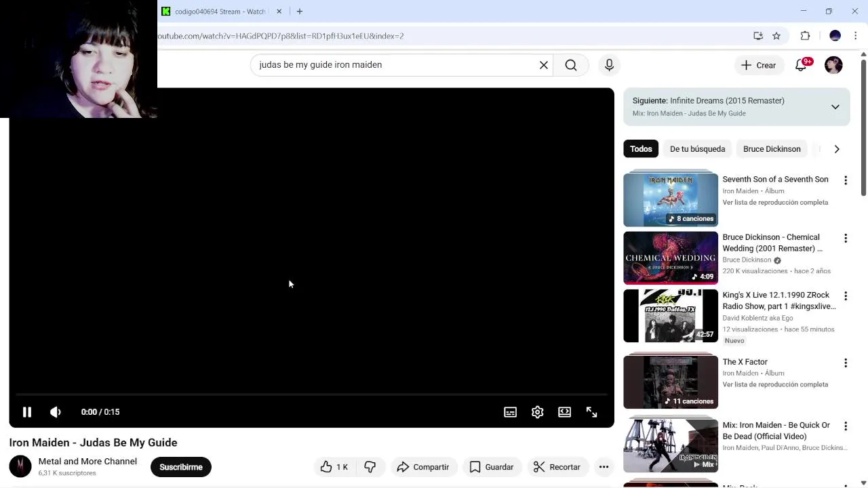This screenshot has width=868, height=488.
Task: Open options for The X Factor album
Action: point(846,363)
